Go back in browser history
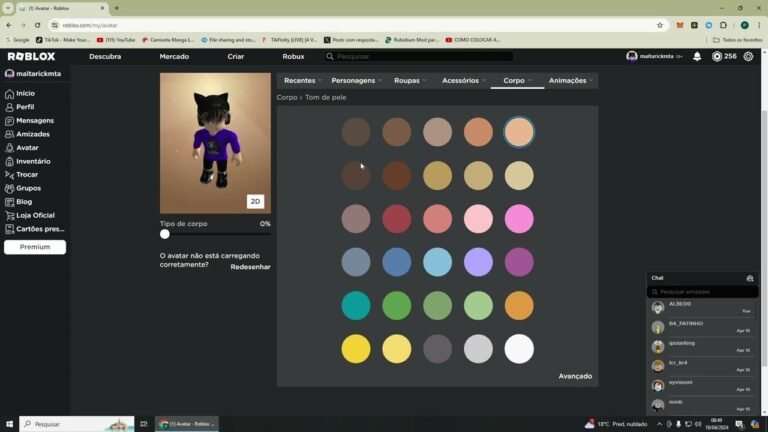This screenshot has height=432, width=768. coord(9,25)
